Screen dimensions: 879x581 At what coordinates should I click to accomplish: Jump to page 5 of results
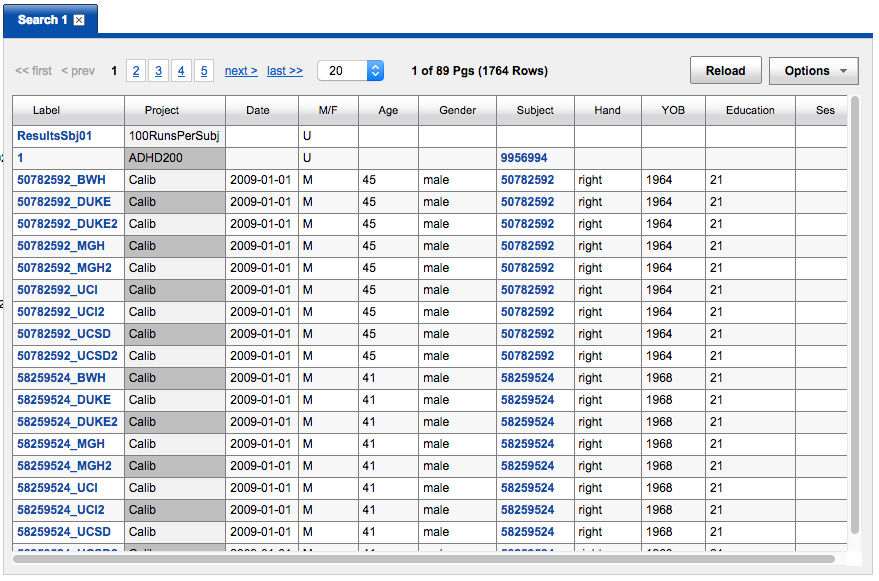tap(204, 71)
